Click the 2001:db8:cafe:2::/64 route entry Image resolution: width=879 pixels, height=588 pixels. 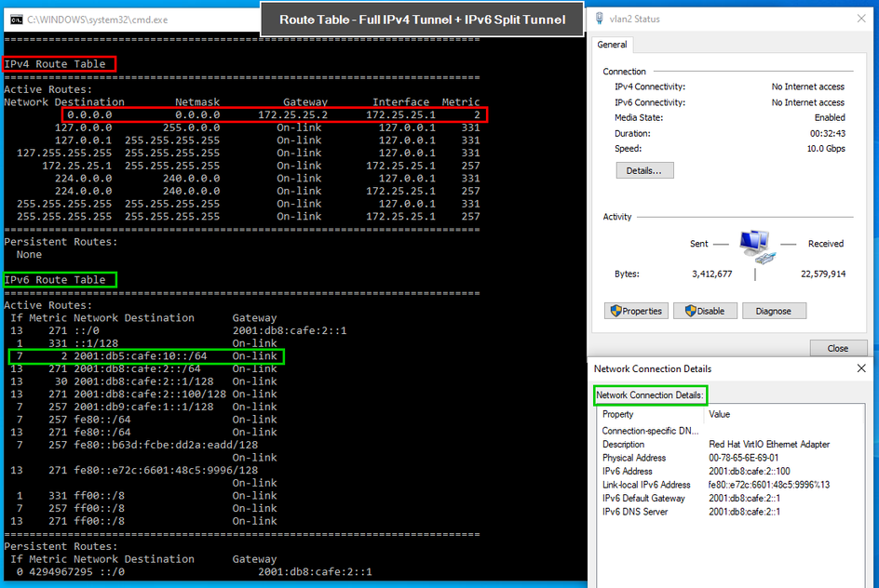(138, 368)
